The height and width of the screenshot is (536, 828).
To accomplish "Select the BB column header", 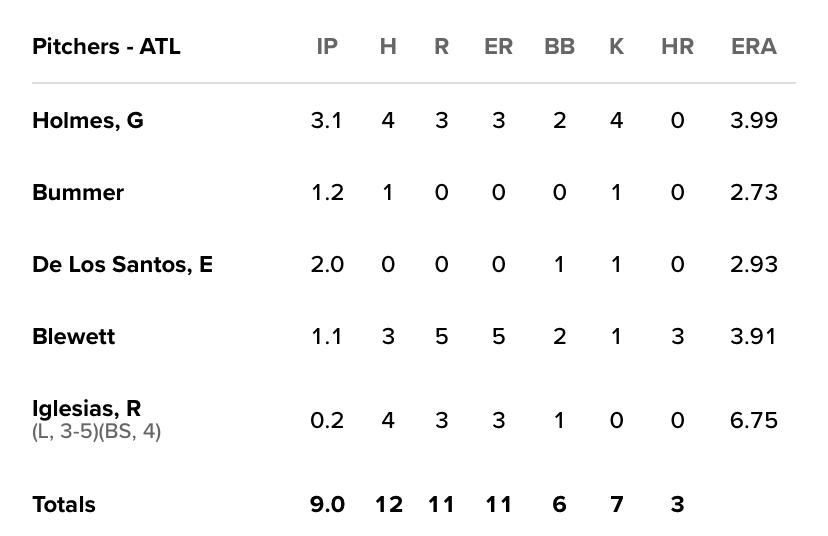I will click(x=559, y=46).
